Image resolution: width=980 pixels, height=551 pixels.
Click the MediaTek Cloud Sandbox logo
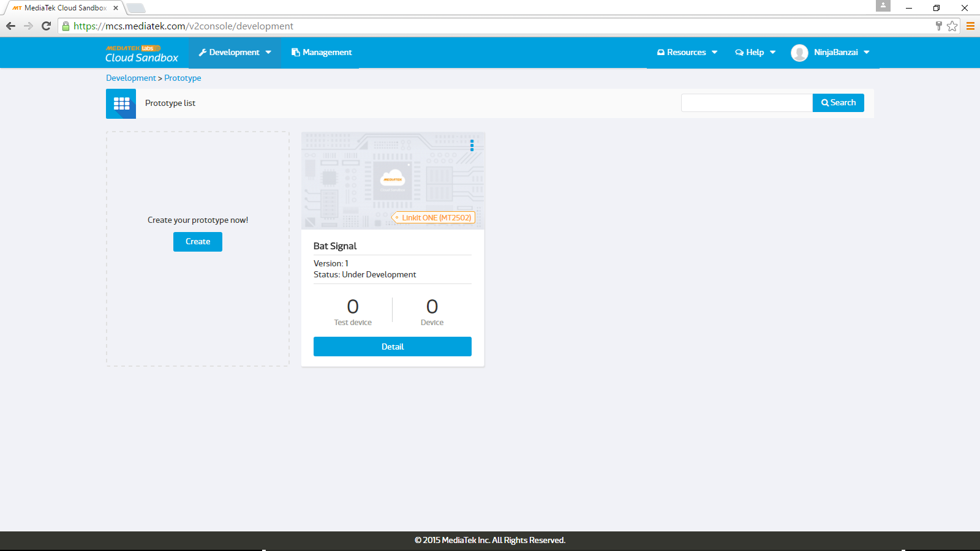[x=141, y=54]
